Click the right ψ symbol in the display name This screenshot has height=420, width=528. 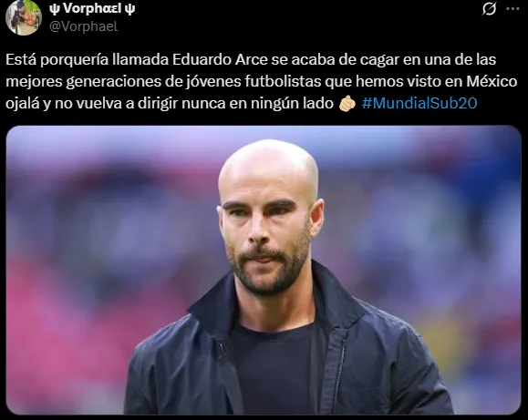pos(129,9)
